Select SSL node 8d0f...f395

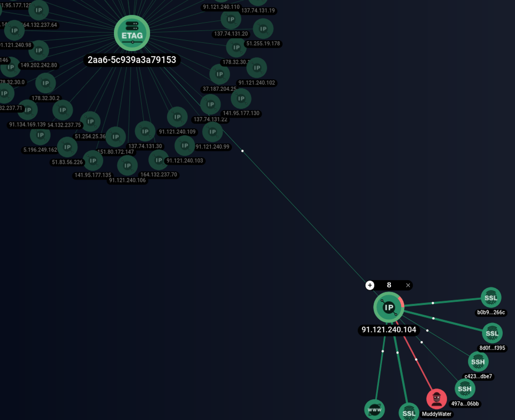click(x=492, y=333)
